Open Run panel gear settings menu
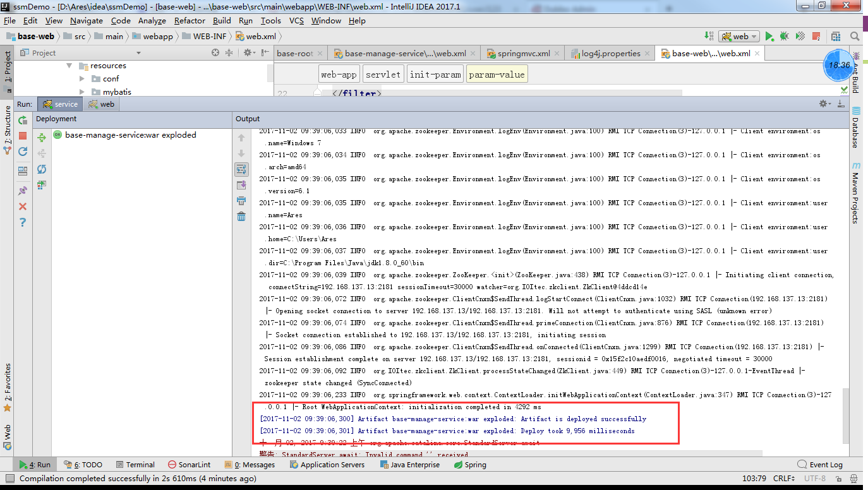Image resolution: width=868 pixels, height=490 pixels. [x=824, y=104]
